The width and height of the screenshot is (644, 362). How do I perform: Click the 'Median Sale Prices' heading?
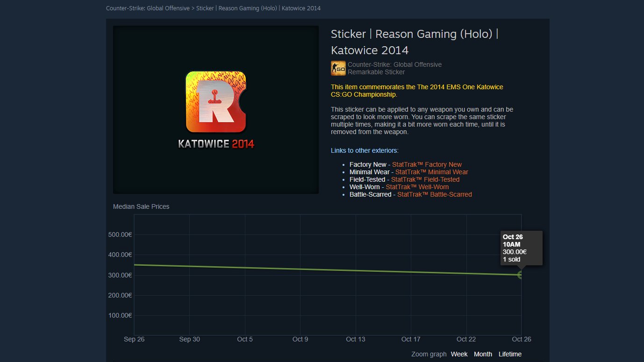click(141, 206)
